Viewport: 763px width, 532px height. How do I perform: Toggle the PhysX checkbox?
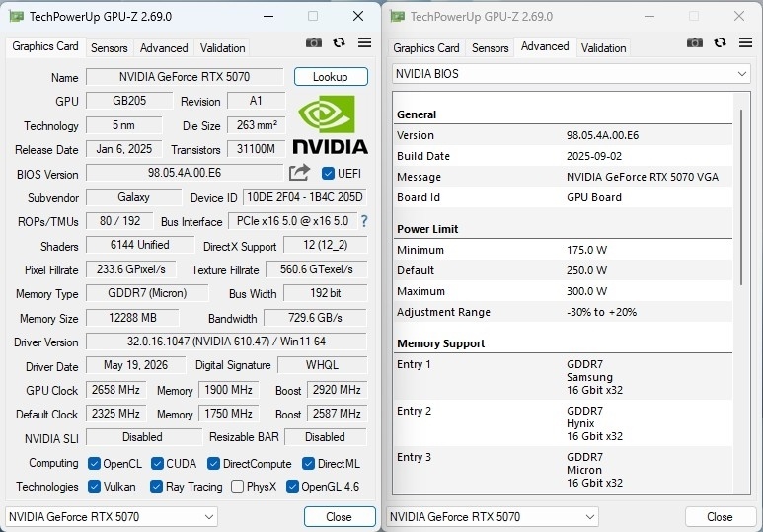(238, 487)
